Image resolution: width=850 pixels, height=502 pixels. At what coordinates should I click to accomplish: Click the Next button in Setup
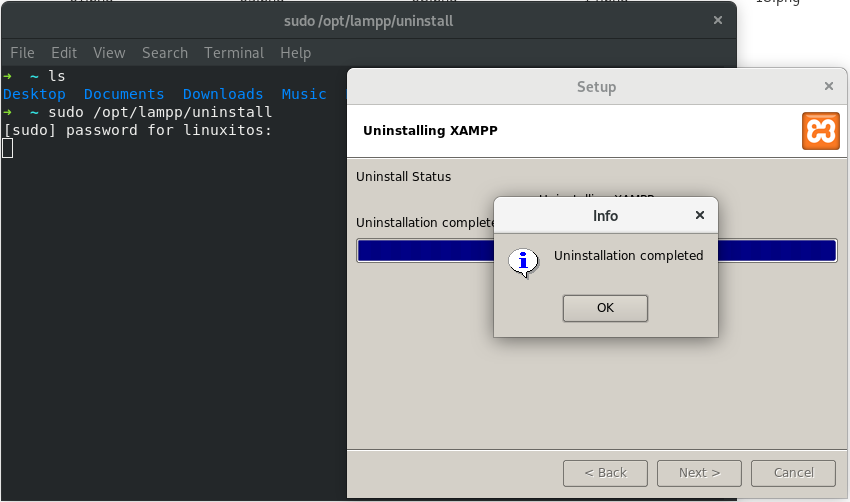(x=699, y=473)
